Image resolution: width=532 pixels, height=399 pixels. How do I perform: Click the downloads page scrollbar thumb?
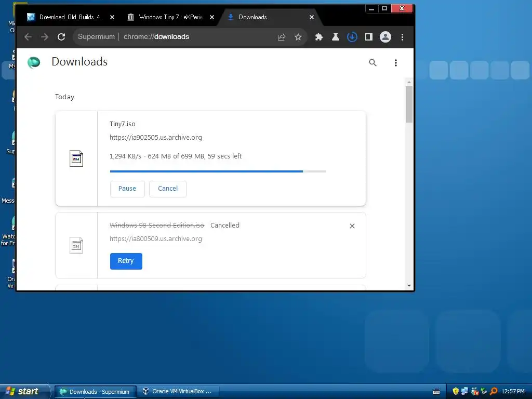[409, 104]
